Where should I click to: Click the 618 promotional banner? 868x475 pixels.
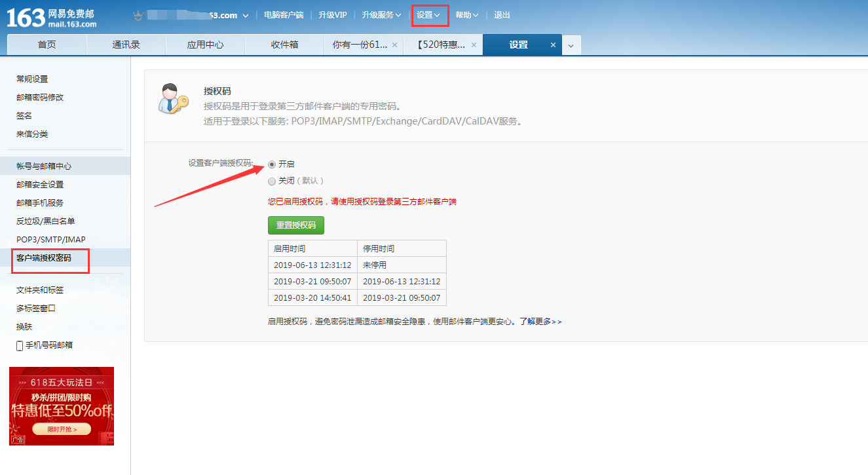[61, 406]
